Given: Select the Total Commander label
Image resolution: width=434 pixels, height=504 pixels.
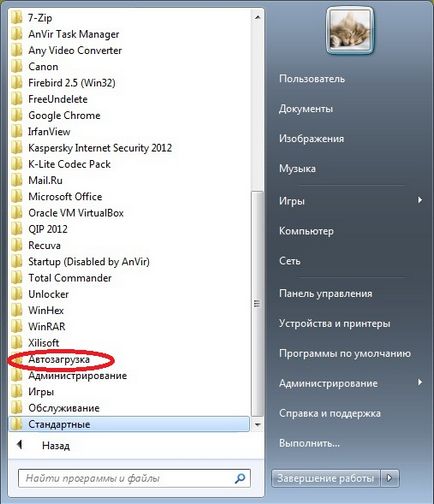Looking at the screenshot, I should (70, 278).
